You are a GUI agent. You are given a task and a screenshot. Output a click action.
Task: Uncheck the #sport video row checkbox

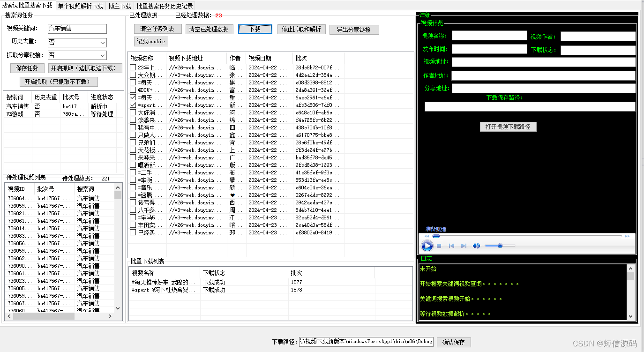[x=133, y=105]
